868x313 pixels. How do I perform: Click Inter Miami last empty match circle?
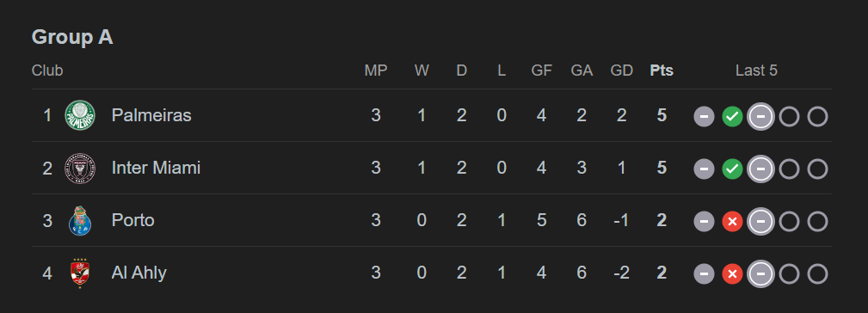[817, 169]
